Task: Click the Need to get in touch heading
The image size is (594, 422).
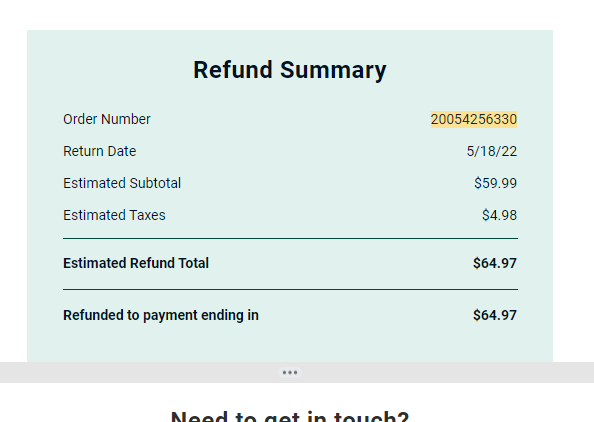Action: (x=290, y=416)
